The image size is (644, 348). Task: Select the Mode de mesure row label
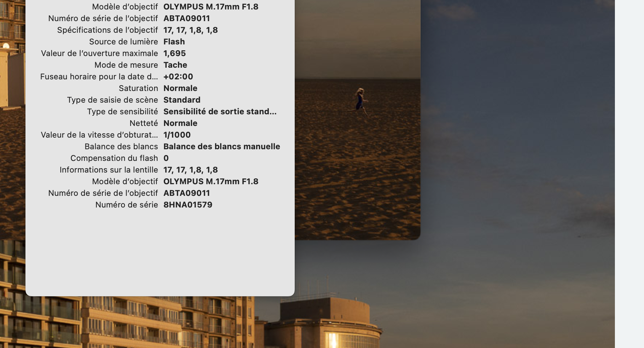click(126, 65)
